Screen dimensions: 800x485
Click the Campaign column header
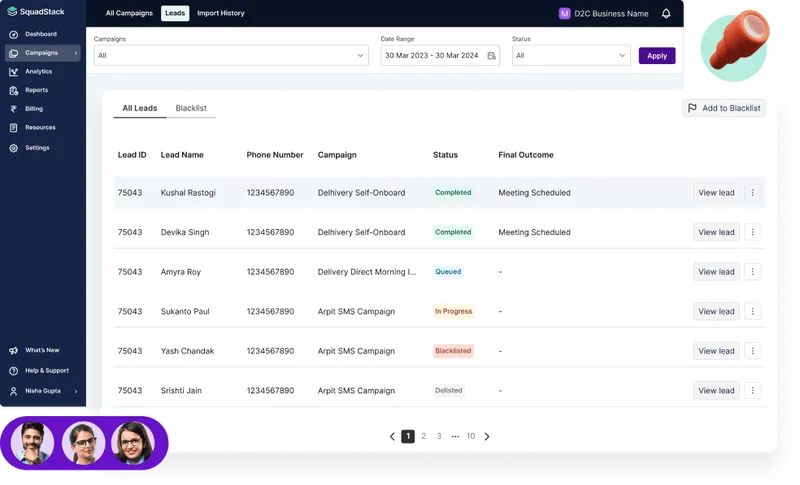[337, 155]
